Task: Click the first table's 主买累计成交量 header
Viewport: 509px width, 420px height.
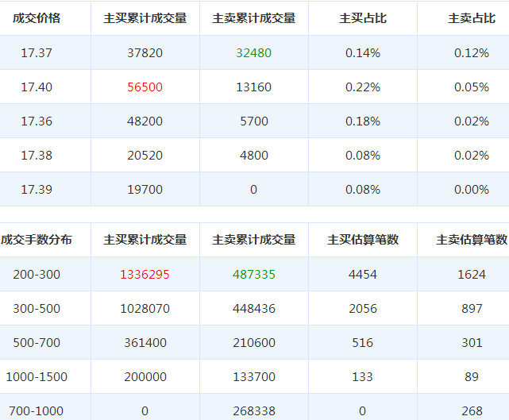Action: 145,18
